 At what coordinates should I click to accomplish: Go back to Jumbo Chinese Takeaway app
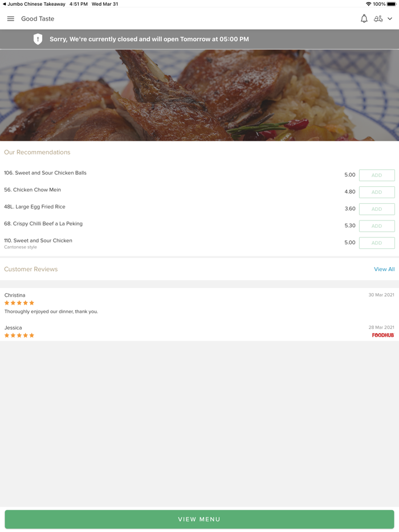34,4
